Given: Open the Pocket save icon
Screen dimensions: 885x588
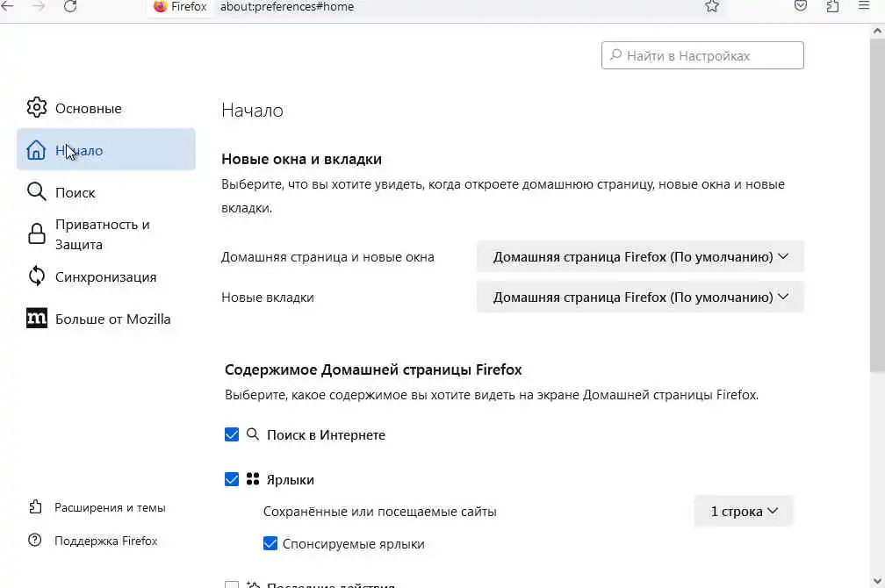Looking at the screenshot, I should [801, 6].
